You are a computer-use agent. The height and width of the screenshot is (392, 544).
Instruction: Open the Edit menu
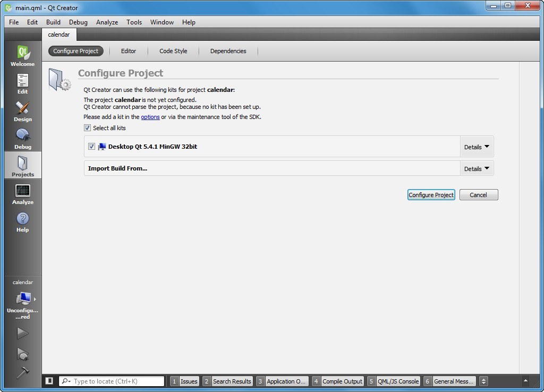coord(32,22)
